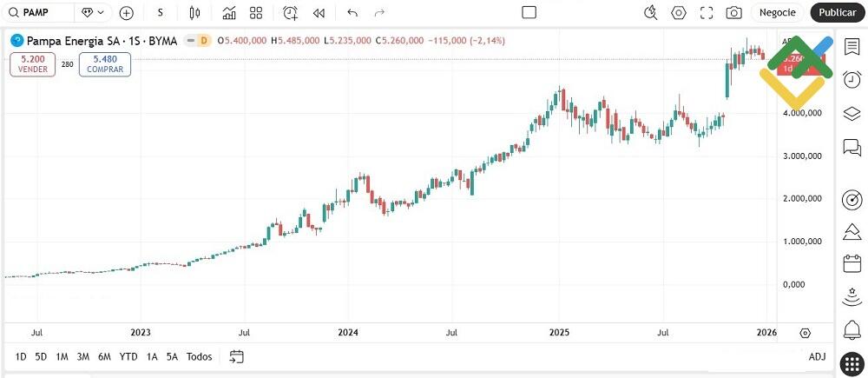Open the layout selection square
Viewport: 868px width, 378px height.
529,12
